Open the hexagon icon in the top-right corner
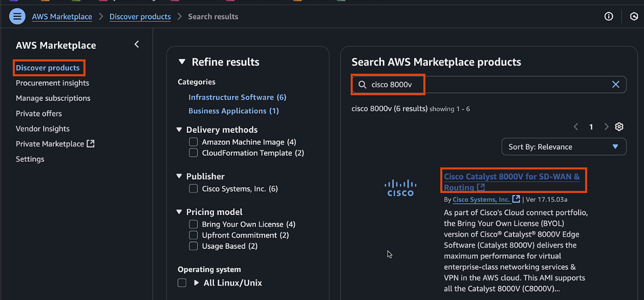 pos(634,16)
